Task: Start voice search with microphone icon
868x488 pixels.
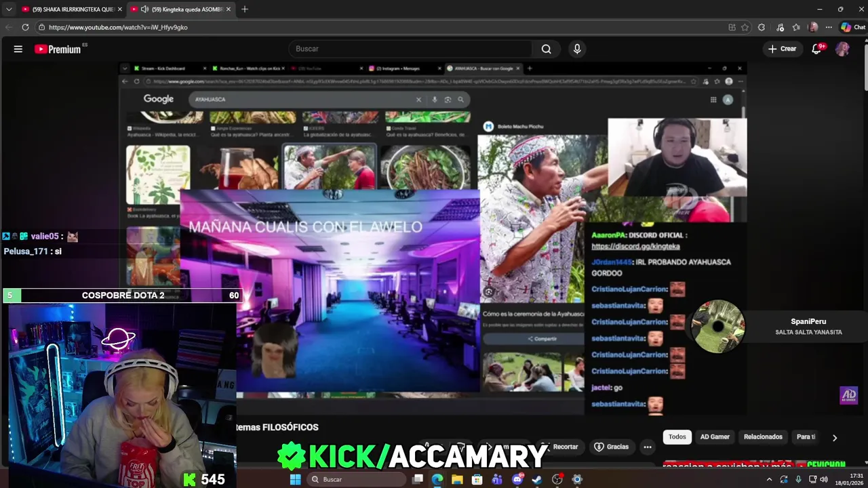Action: tap(577, 49)
